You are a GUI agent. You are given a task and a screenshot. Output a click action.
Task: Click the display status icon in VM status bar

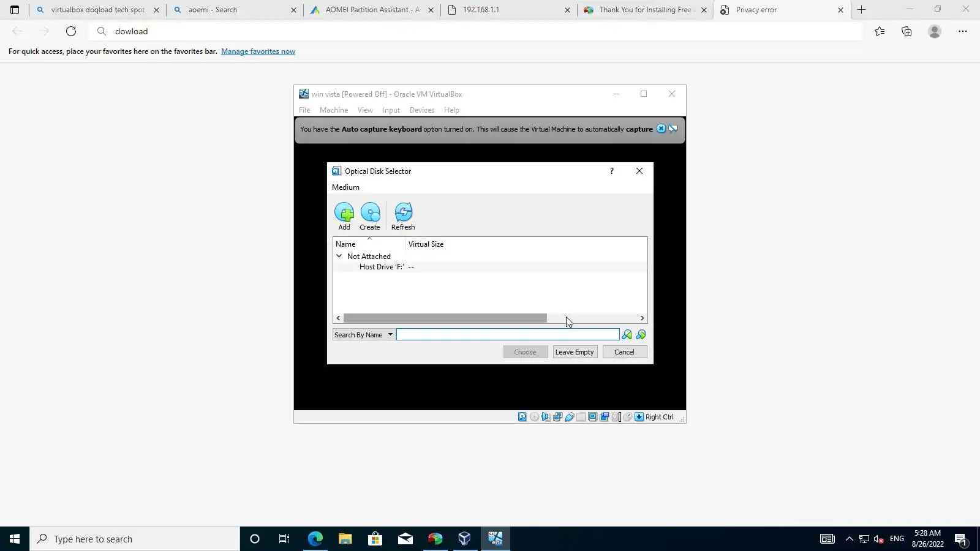tap(592, 417)
